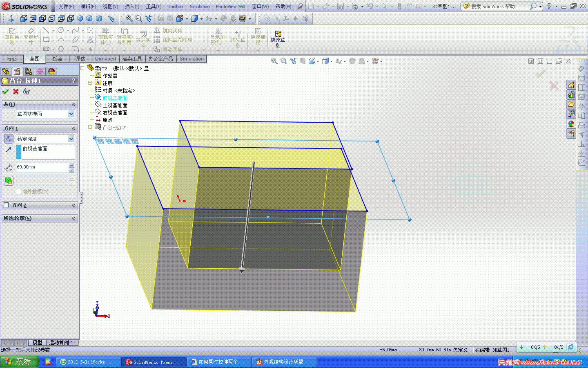This screenshot has height=368, width=588.
Task: Open the View Orientation icon in heads-up toolbar
Action: tap(312, 61)
